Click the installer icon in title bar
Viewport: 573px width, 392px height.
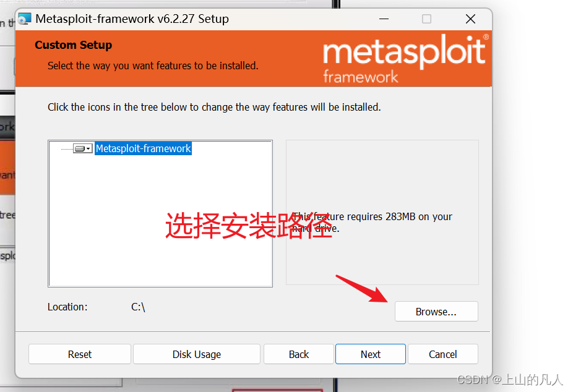[x=24, y=19]
